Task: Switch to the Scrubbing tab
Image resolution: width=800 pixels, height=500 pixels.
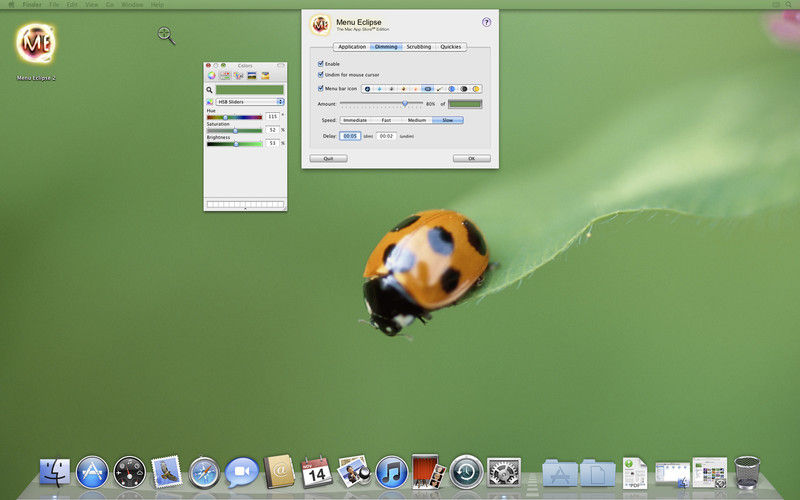Action: (419, 46)
